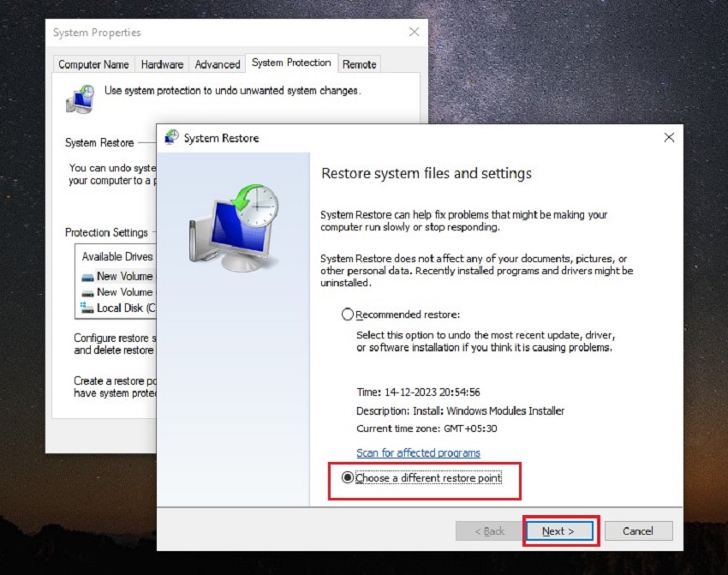The image size is (728, 575).
Task: Click the Next button
Action: click(x=559, y=530)
